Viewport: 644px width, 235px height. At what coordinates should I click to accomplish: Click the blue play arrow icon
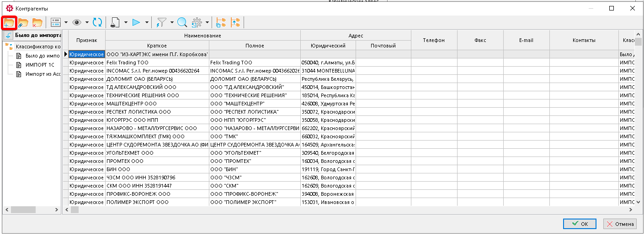[136, 22]
